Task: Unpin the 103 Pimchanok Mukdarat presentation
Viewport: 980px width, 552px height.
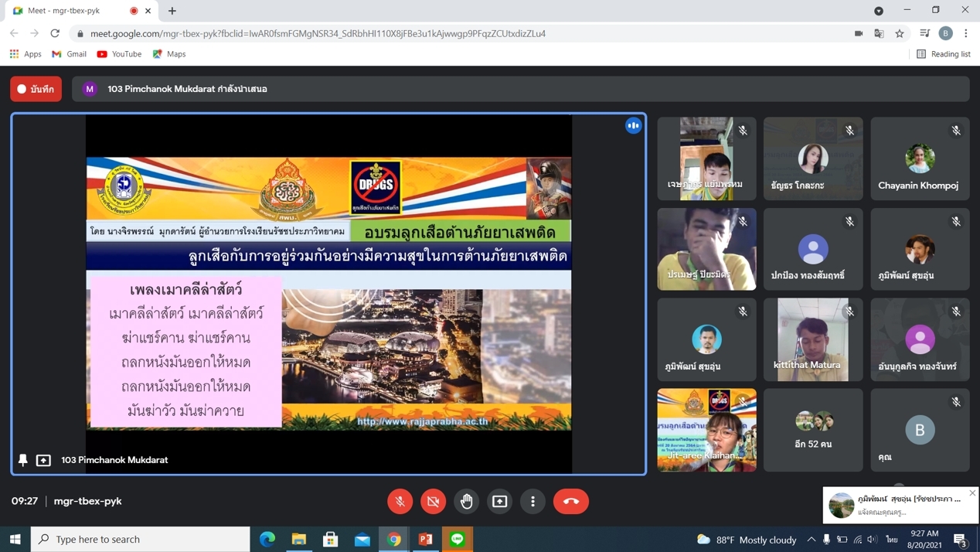Action: (x=23, y=460)
